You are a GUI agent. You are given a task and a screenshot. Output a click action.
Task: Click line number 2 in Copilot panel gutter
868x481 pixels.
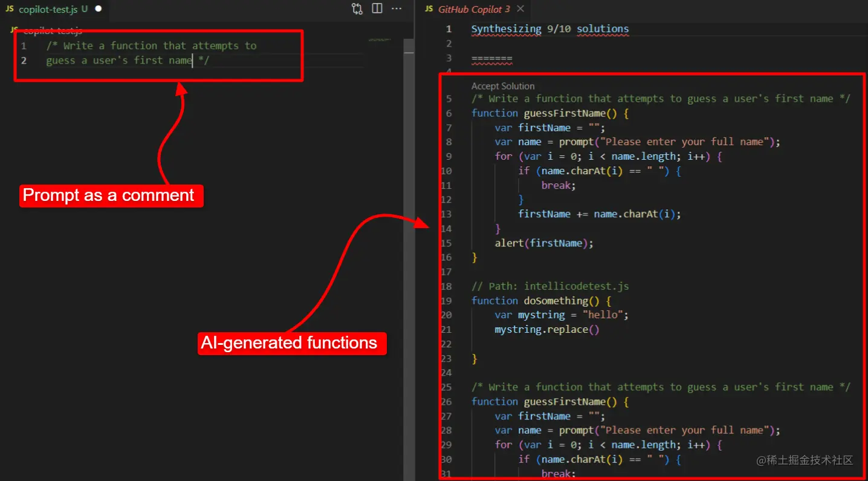[449, 44]
